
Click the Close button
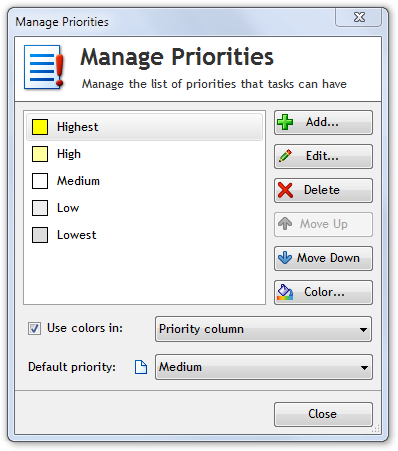point(323,414)
